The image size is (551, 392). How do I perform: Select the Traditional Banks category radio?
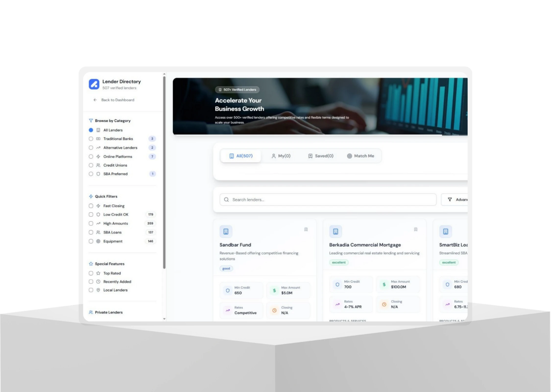[x=91, y=139]
